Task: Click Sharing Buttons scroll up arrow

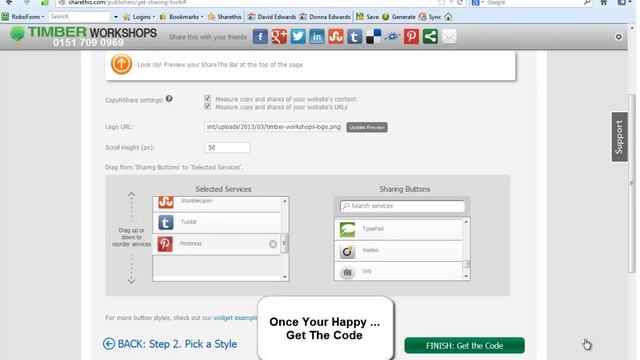Action: click(x=466, y=222)
